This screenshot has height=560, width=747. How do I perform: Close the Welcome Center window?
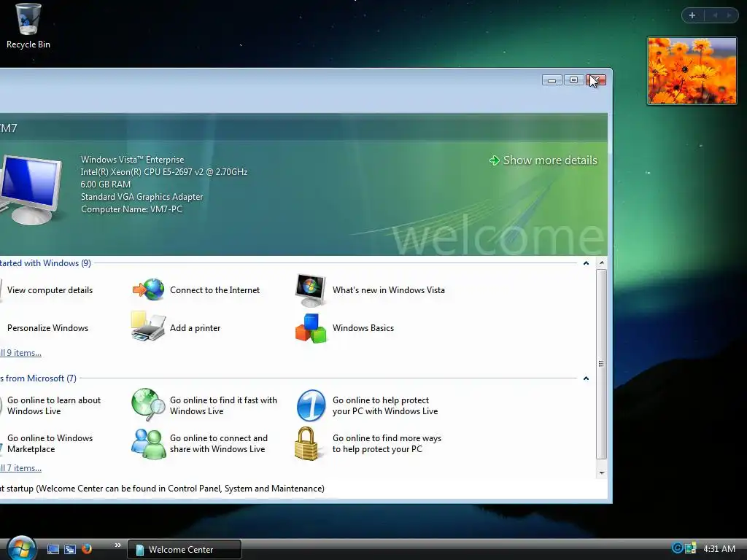coord(595,80)
